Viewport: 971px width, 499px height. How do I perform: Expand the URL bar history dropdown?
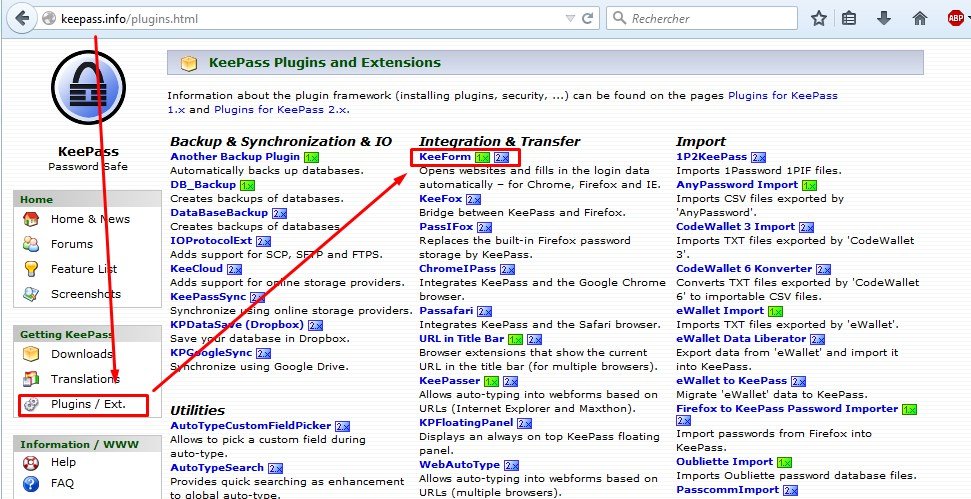571,18
